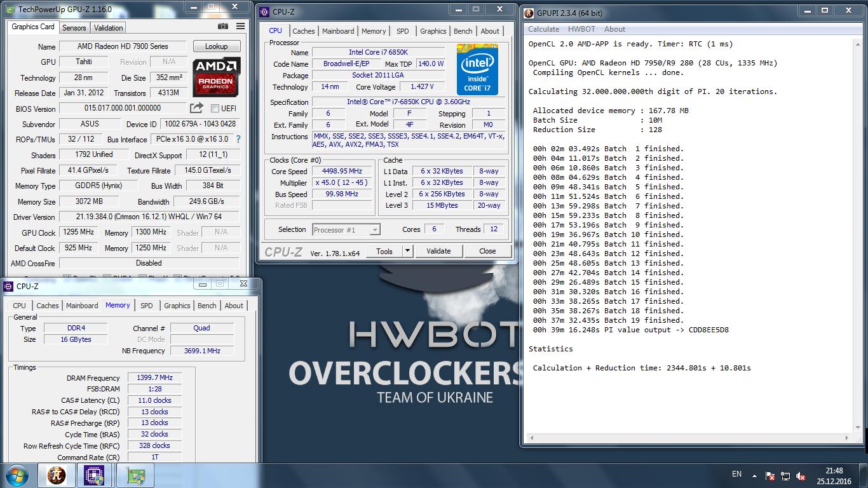Viewport: 868px width, 488px height.
Task: Click the NB Frequency value 3699.1 MHz
Action: 202,351
